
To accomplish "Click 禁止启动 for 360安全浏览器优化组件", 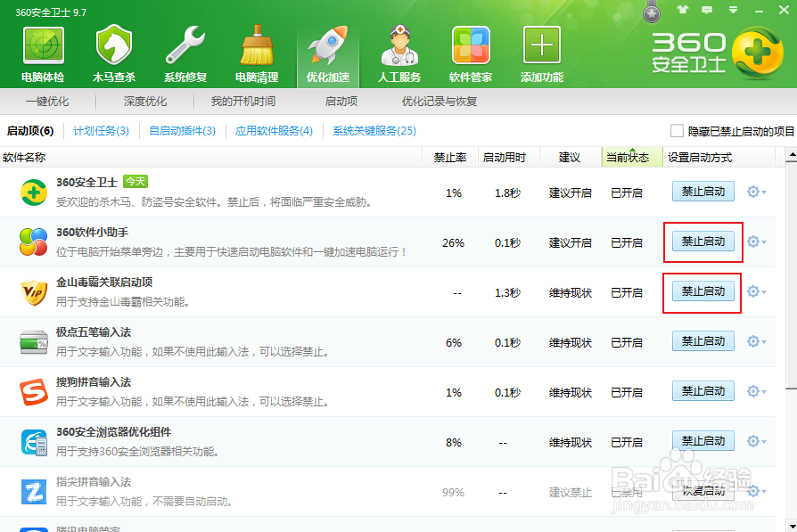I will tap(703, 440).
